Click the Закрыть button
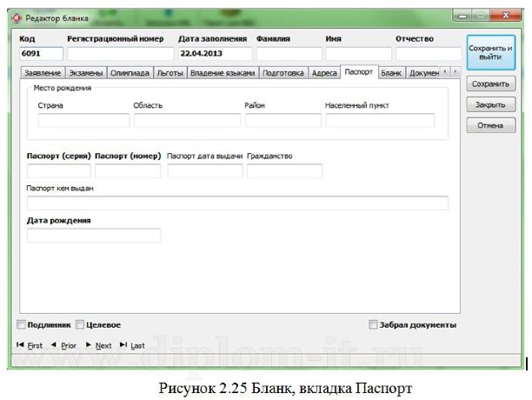 (490, 104)
